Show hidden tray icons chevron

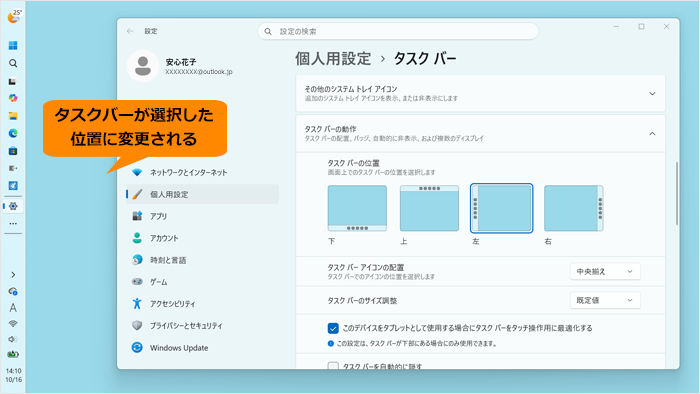13,275
